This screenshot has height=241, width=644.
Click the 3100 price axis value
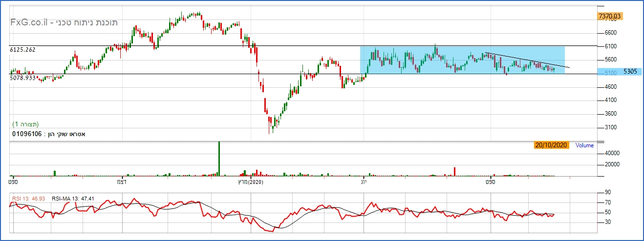point(611,127)
